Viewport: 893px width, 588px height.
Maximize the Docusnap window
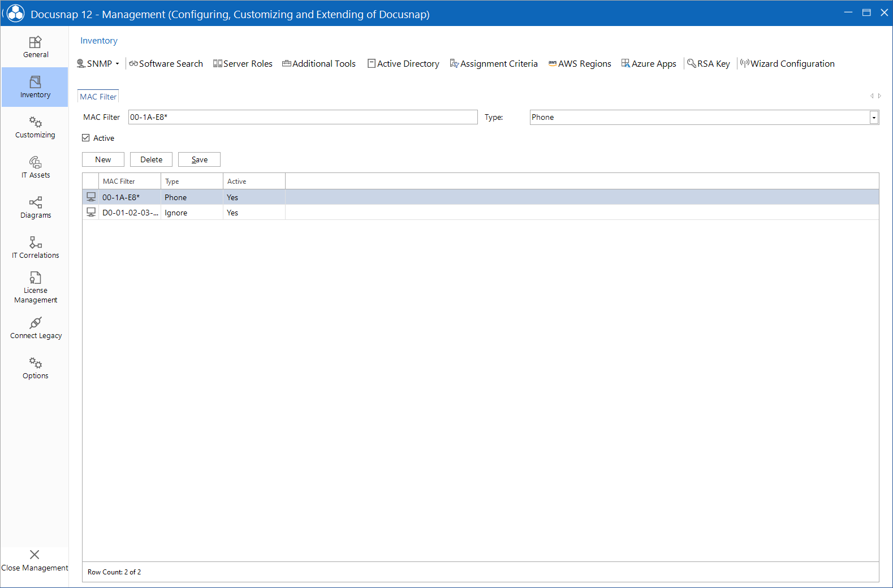tap(866, 12)
